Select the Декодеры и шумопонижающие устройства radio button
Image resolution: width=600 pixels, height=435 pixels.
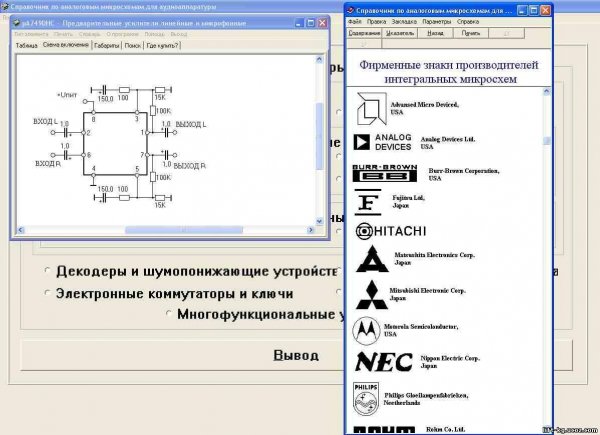47,270
